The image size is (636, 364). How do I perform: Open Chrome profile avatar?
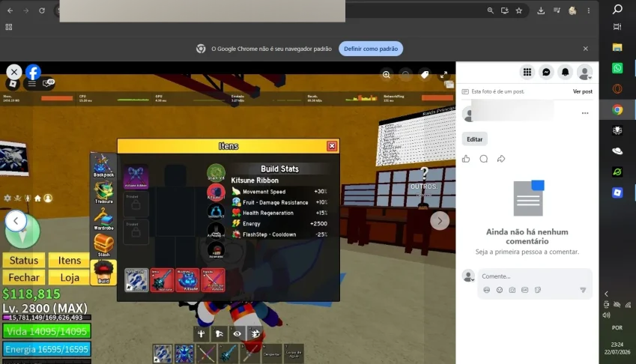(x=572, y=10)
